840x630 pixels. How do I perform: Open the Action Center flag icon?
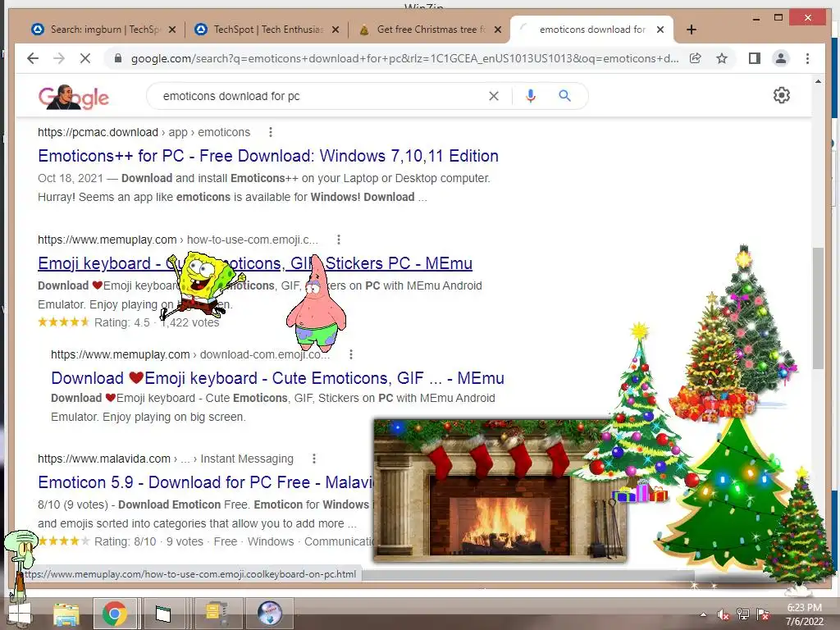click(x=763, y=614)
